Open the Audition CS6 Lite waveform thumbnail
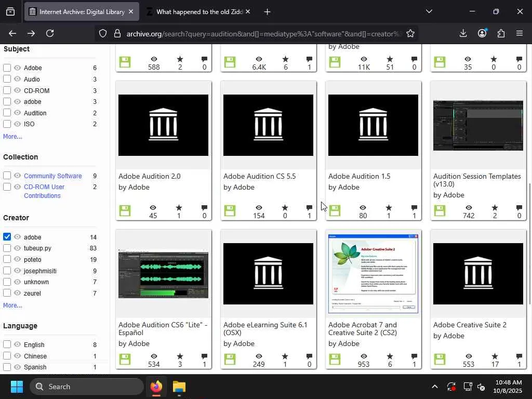532x399 pixels. 163,274
